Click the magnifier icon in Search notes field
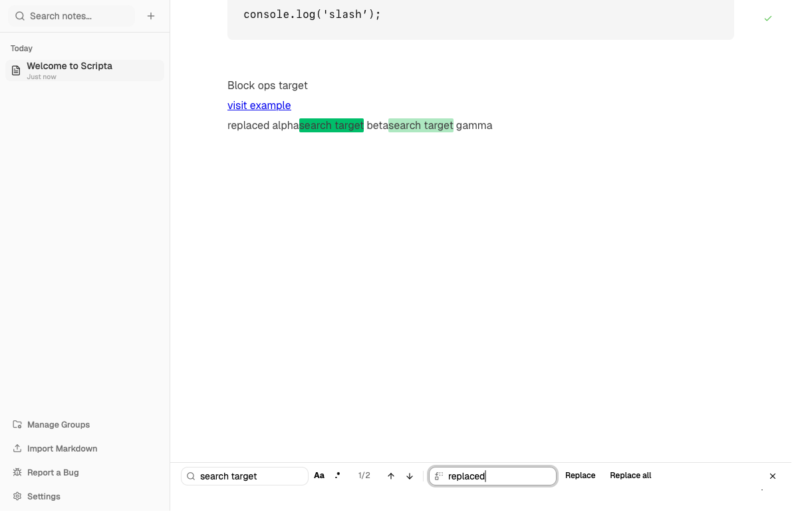The width and height of the screenshot is (798, 532). (x=19, y=15)
